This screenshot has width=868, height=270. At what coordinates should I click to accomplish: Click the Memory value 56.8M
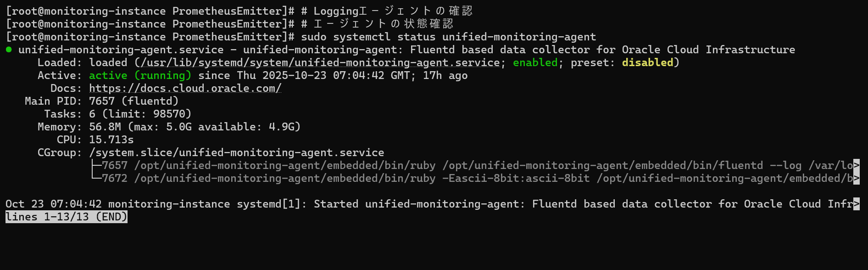point(105,127)
